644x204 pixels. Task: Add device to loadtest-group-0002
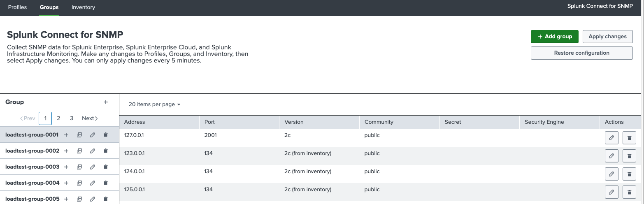[66, 151]
